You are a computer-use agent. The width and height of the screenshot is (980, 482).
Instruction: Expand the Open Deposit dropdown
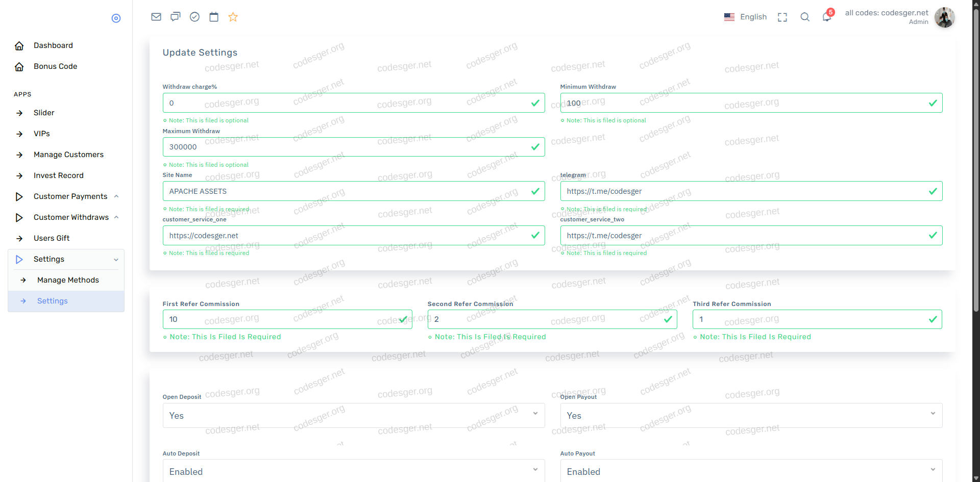point(353,415)
